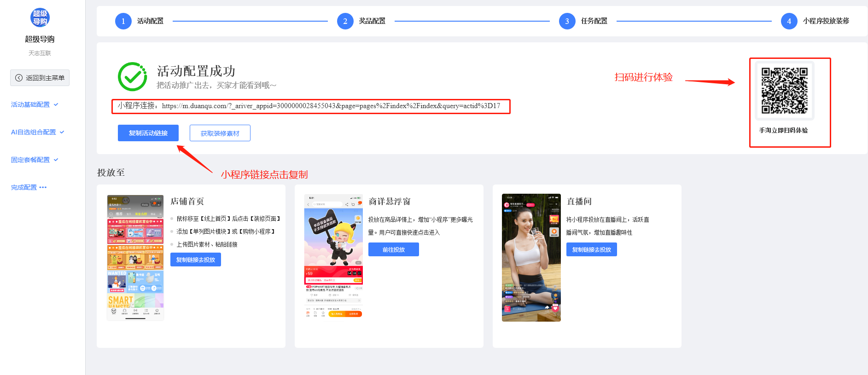
Task: Click the 完成配置 ellipsis icon
Action: (43, 187)
